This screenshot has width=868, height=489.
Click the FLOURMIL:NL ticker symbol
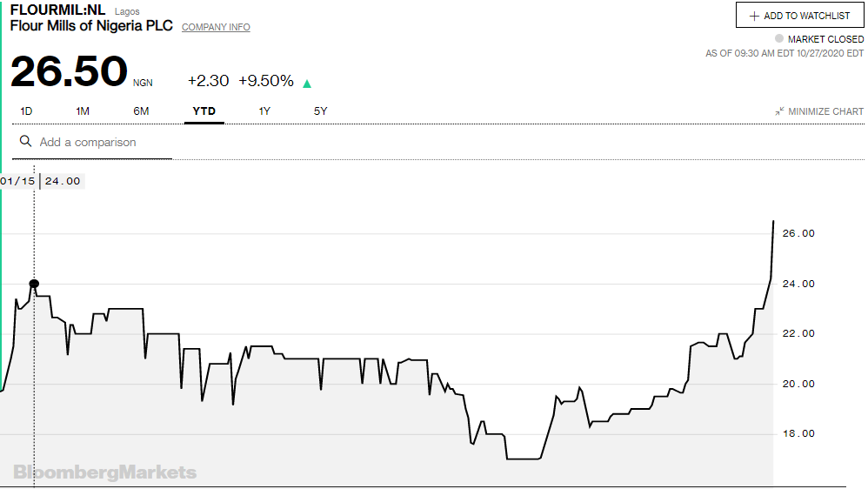pos(57,10)
